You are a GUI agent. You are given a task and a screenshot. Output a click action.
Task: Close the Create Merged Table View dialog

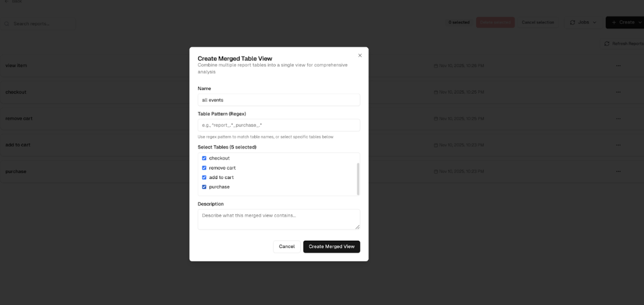(x=360, y=55)
